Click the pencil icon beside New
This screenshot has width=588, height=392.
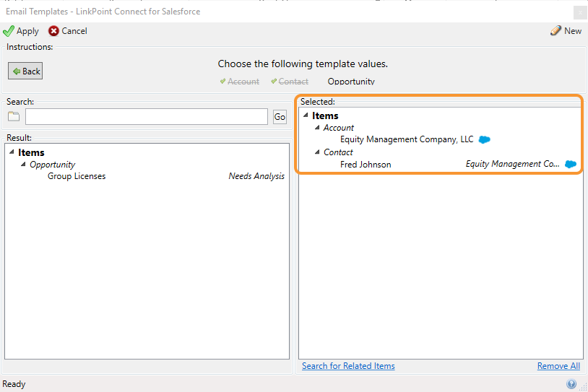[x=555, y=31]
